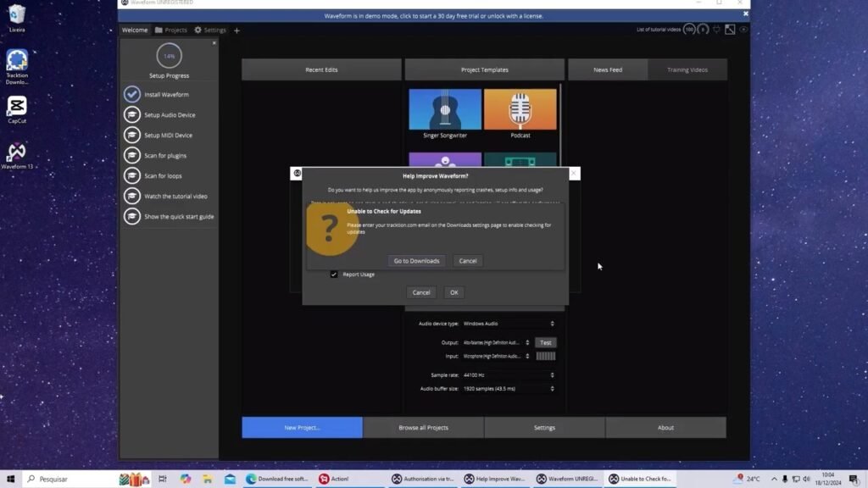
Task: Click the Install Waveform checkmark icon
Action: pos(131,94)
